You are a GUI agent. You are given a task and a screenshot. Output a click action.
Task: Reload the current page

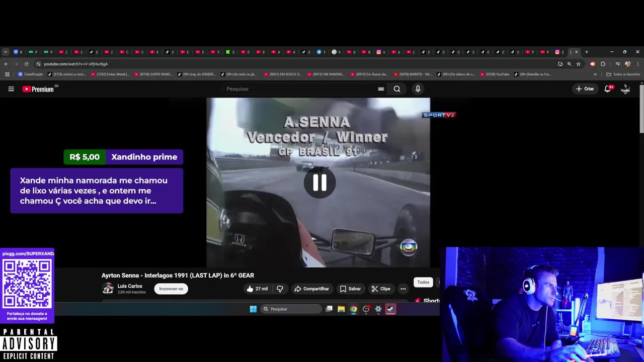[26, 64]
